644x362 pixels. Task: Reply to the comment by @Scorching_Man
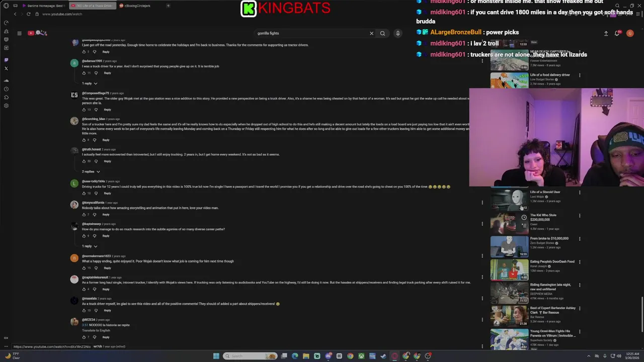[106, 140]
